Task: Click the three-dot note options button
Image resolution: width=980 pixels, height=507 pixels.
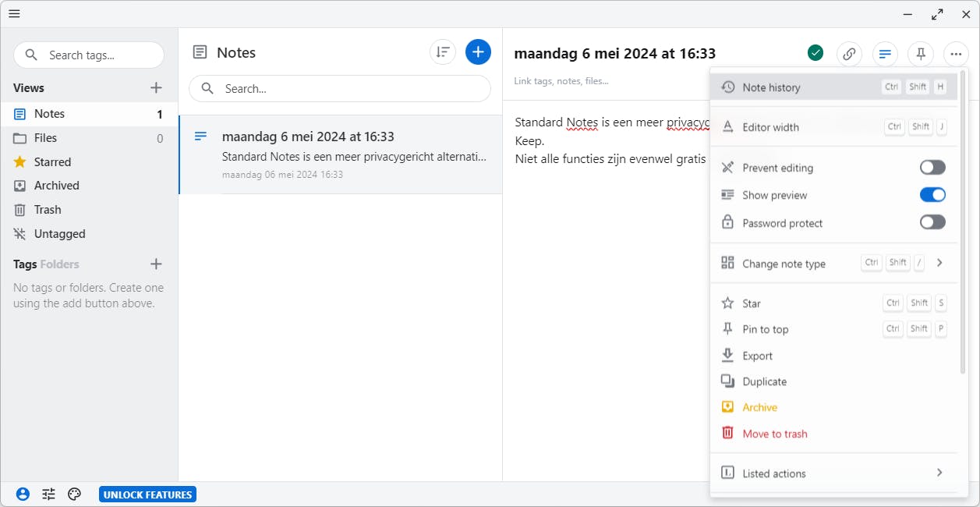Action: click(956, 54)
